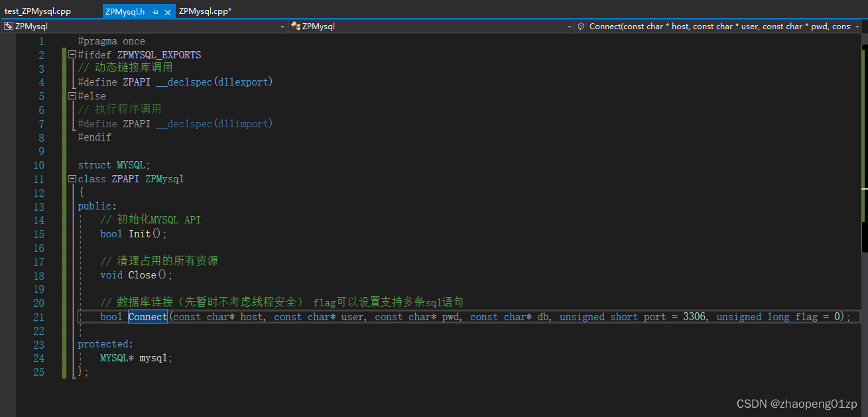Viewport: 868px width, 417px height.
Task: Click the pwd parameter in Connect
Action: tap(450, 317)
